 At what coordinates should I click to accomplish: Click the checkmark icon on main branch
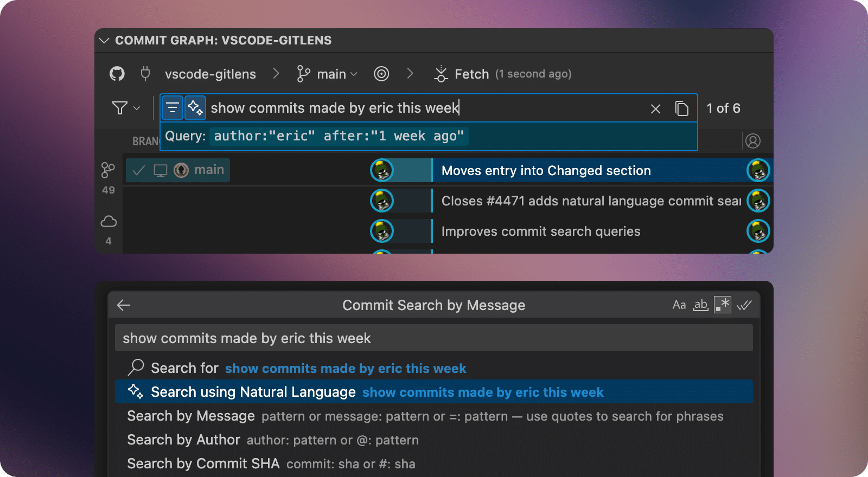[139, 170]
